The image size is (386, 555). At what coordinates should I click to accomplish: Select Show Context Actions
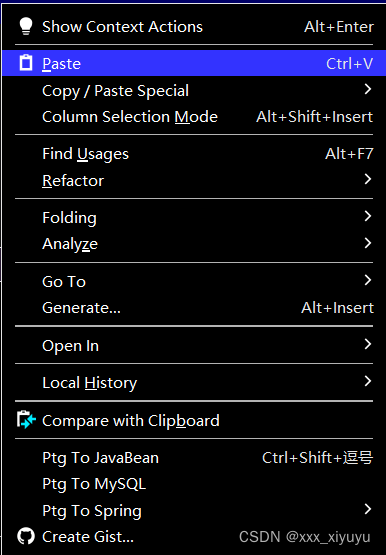(x=194, y=27)
